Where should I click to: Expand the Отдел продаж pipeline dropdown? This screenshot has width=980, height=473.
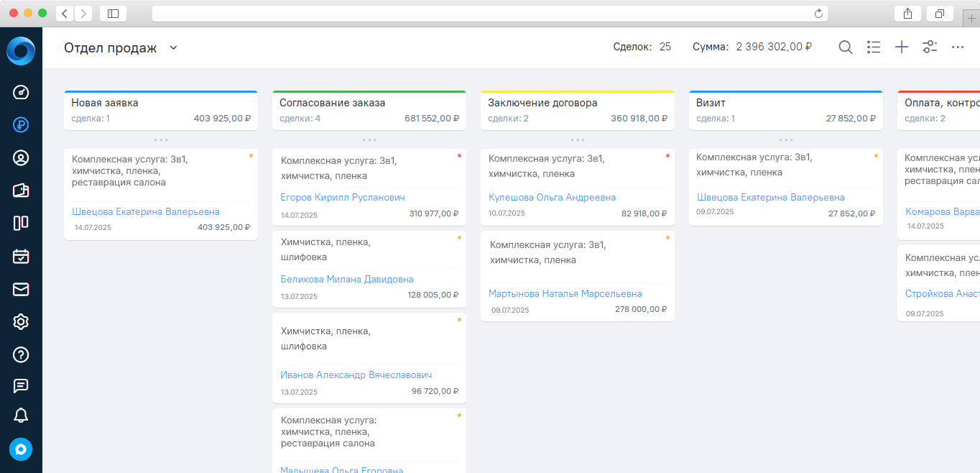point(173,48)
